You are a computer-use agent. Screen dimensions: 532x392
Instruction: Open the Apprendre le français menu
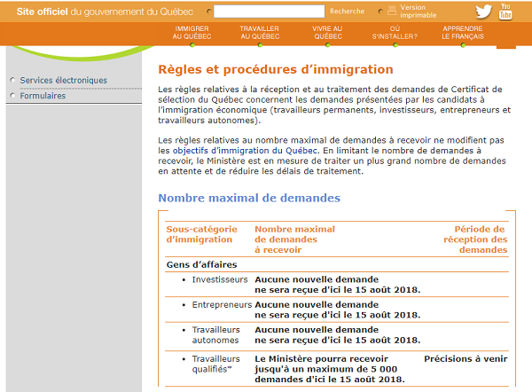(463, 33)
